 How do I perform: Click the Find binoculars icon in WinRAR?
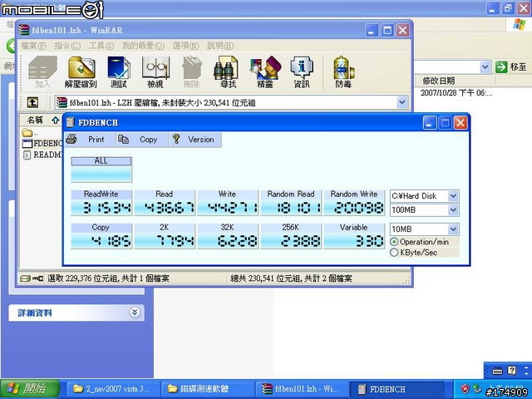pyautogui.click(x=228, y=72)
